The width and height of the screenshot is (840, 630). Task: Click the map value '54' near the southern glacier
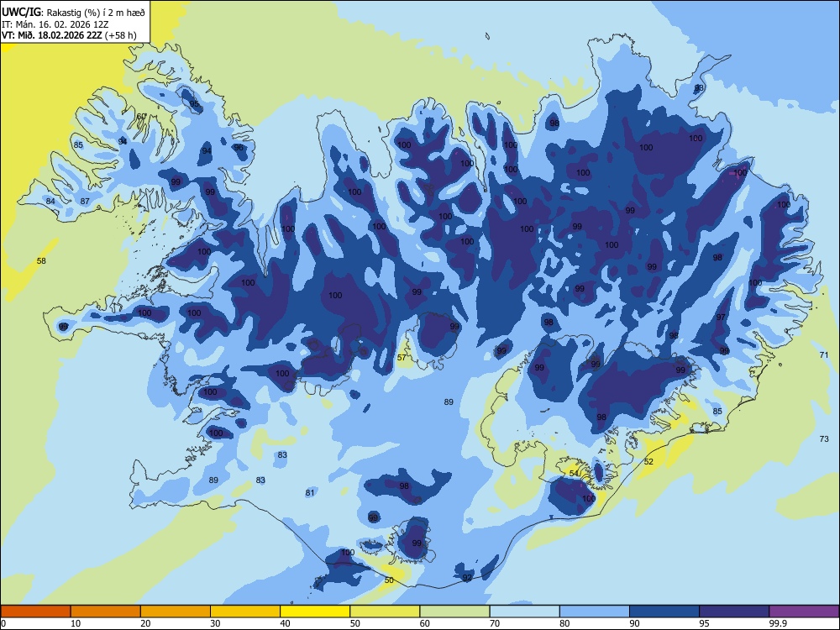[x=575, y=473]
